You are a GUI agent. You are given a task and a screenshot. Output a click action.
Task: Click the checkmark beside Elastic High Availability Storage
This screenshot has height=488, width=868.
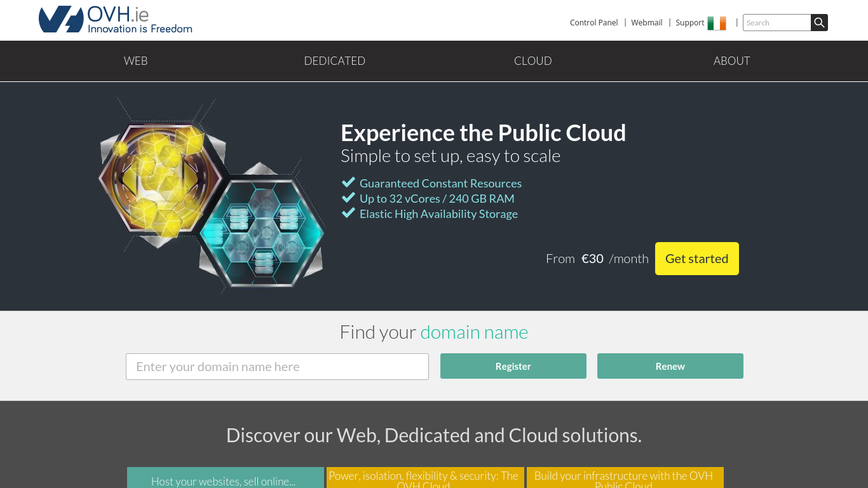pos(348,213)
